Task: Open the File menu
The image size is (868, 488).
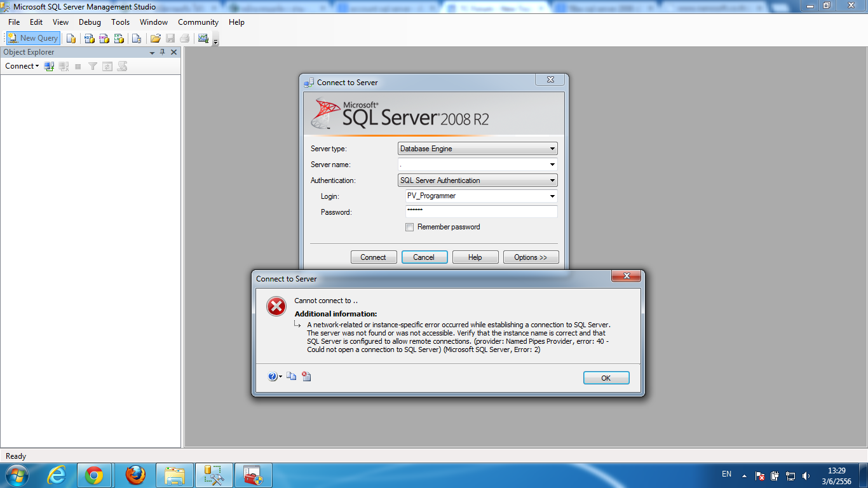Action: pyautogui.click(x=14, y=22)
